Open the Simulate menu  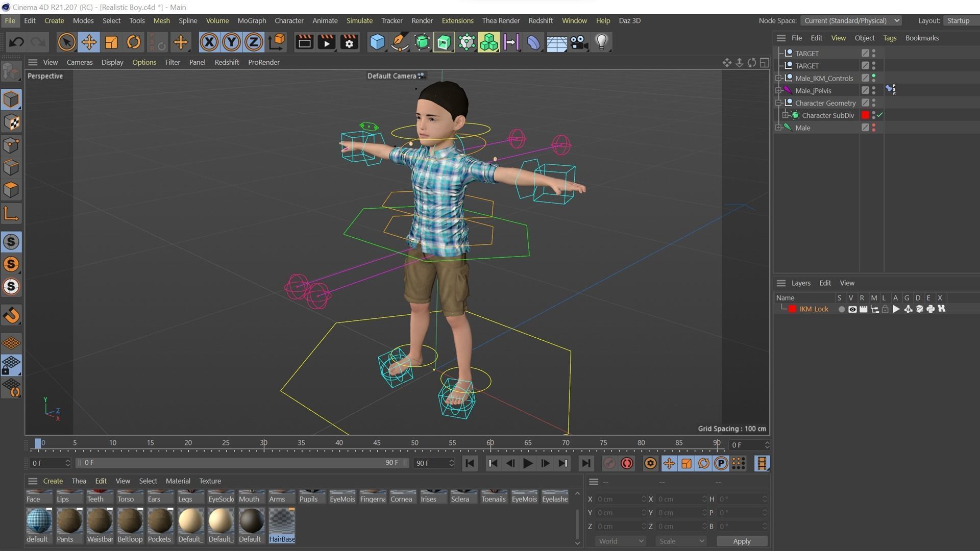point(359,20)
